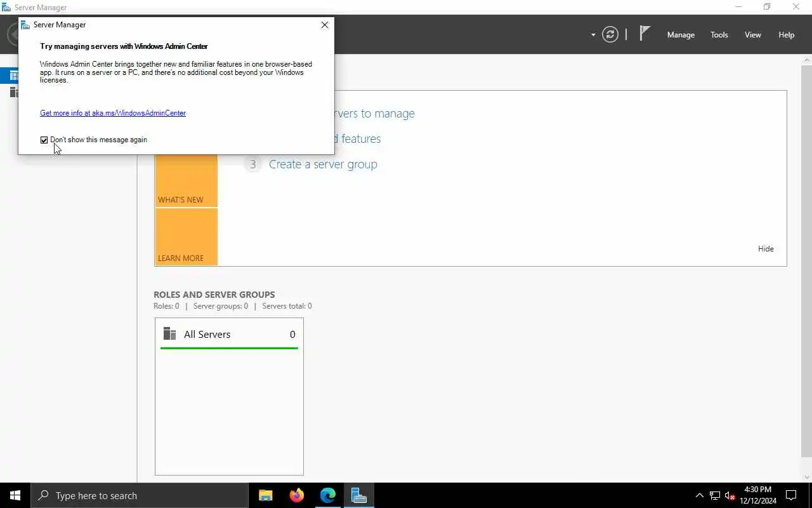This screenshot has height=508, width=812.
Task: Close the Windows Admin Center popup
Action: tap(325, 25)
